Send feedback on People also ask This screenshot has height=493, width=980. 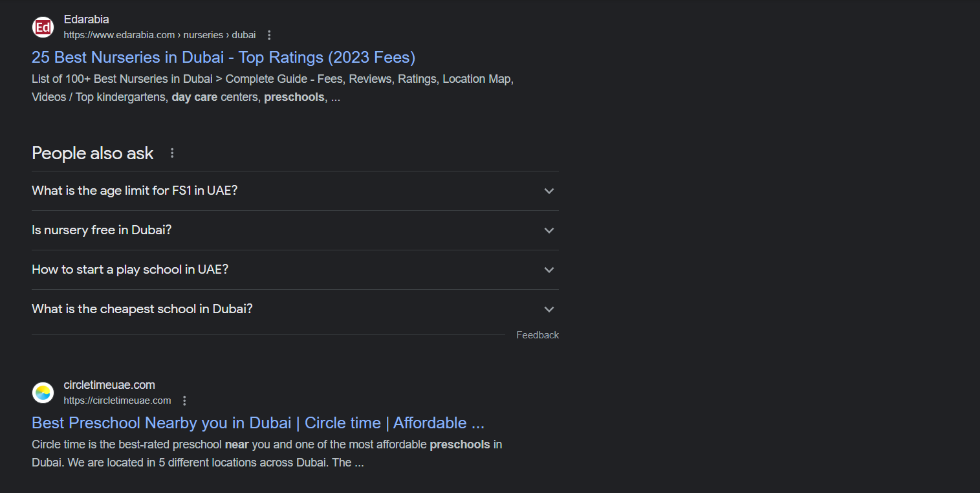point(538,335)
